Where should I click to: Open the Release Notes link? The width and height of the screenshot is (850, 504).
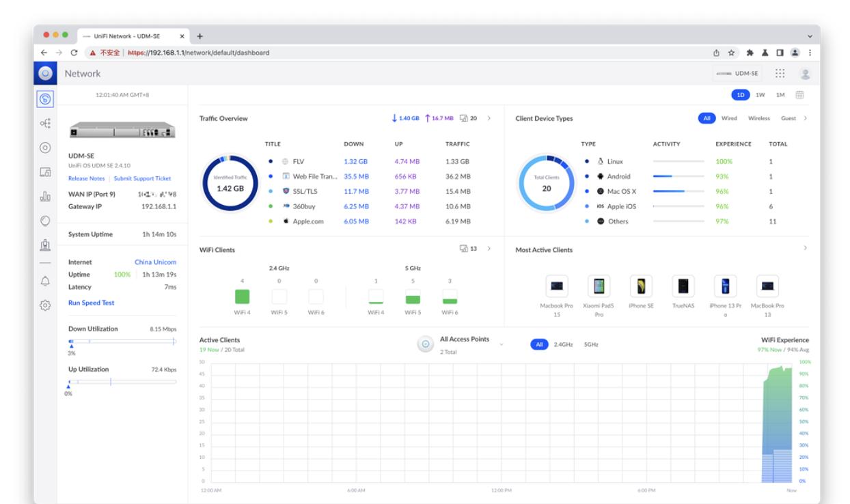tap(86, 178)
